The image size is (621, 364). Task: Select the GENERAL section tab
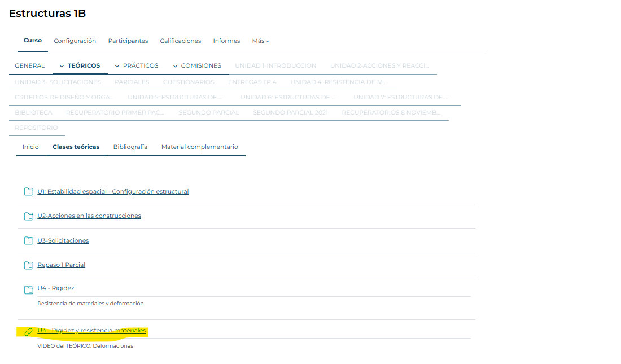click(30, 66)
